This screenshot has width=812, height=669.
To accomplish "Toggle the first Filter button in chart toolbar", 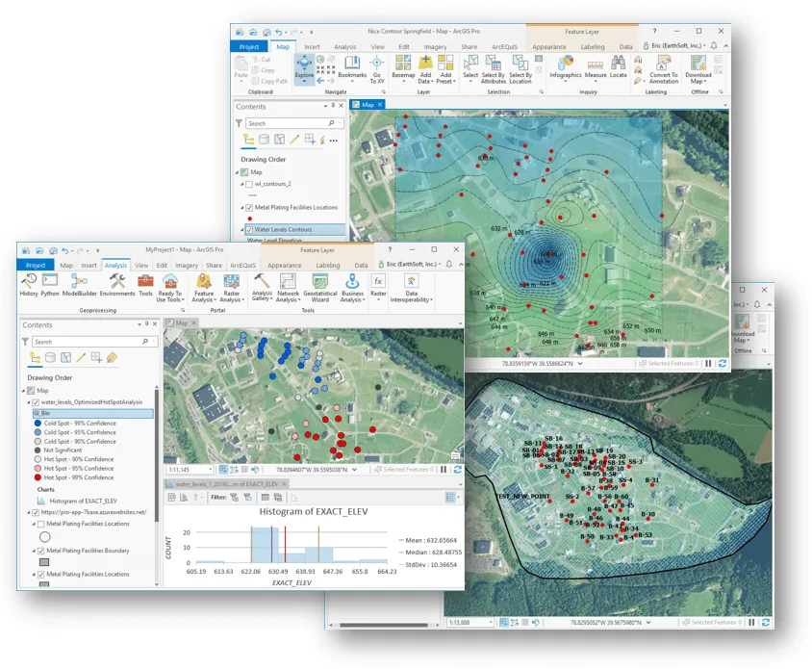I will [234, 498].
